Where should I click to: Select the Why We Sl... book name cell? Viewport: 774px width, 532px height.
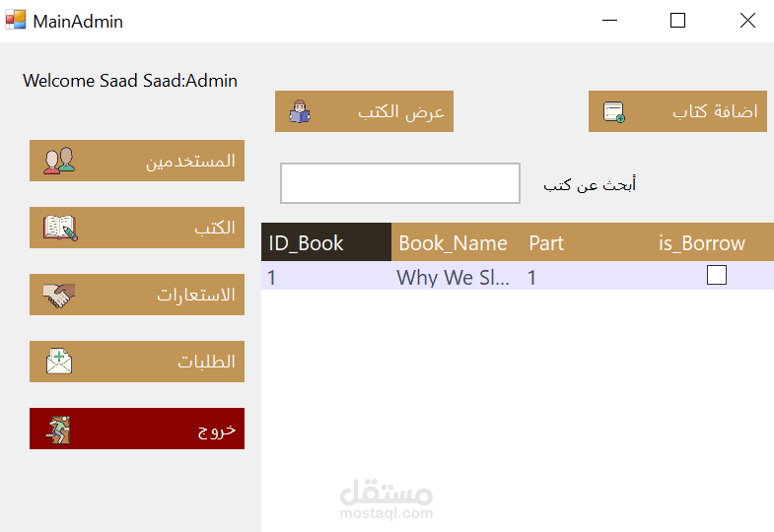(454, 277)
